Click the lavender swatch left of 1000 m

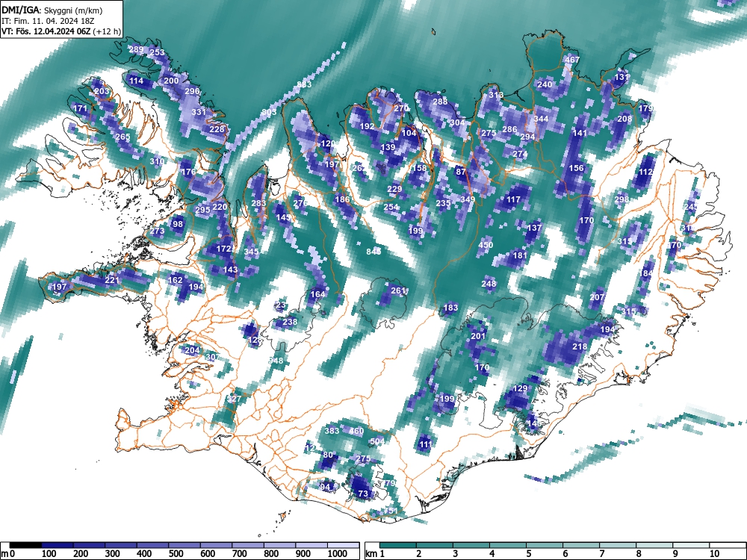pos(311,545)
